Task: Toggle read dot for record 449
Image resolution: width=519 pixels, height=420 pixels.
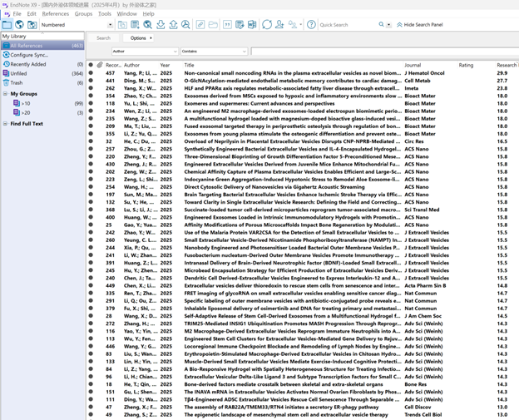Action: pyautogui.click(x=91, y=285)
